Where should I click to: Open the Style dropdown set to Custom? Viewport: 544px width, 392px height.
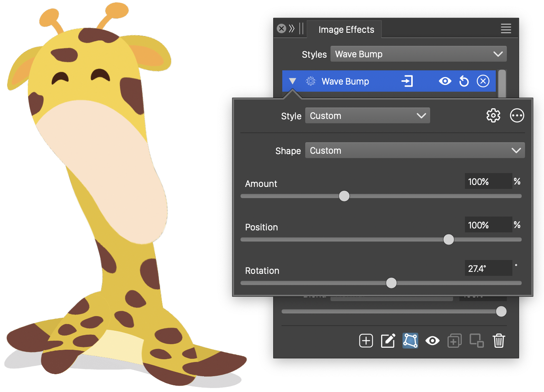367,116
